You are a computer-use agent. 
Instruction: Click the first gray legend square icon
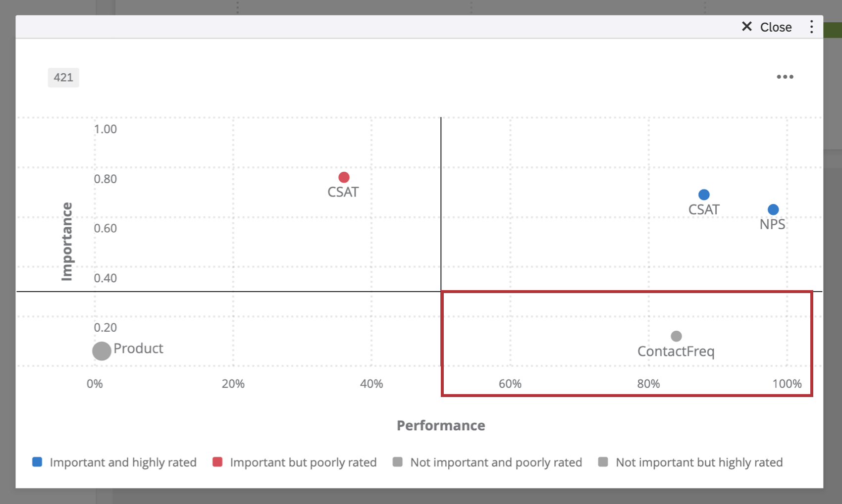pyautogui.click(x=397, y=461)
